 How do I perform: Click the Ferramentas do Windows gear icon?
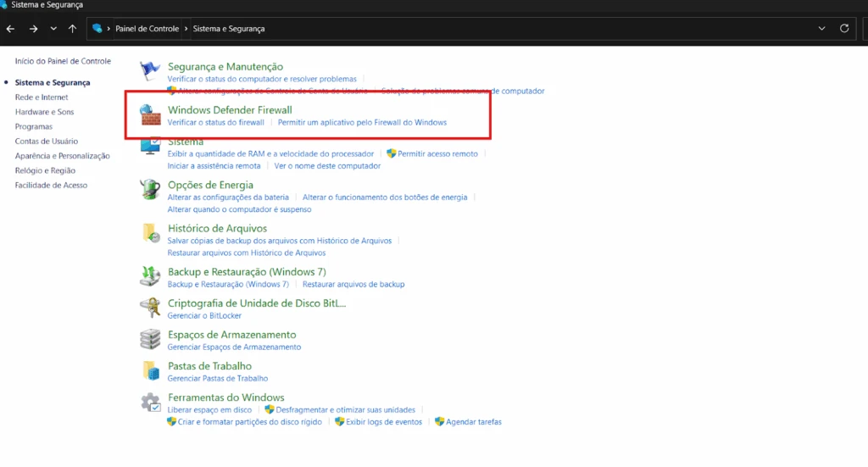tap(150, 402)
